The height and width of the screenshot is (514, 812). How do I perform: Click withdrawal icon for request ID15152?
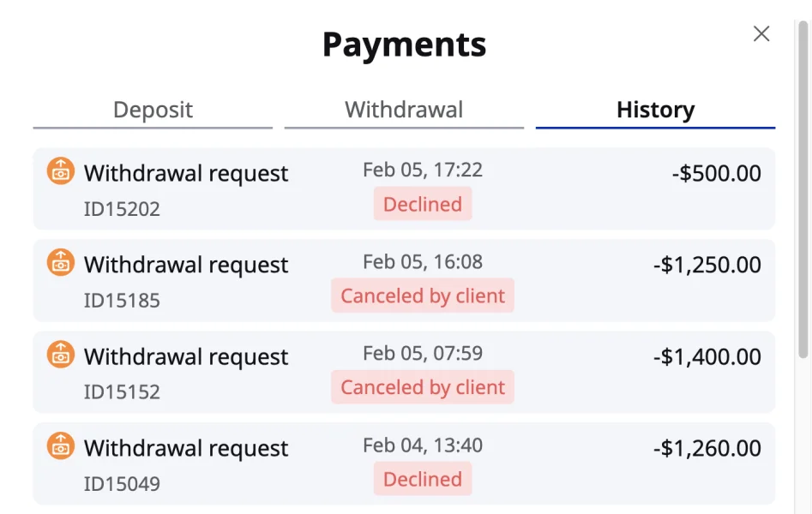tap(60, 355)
